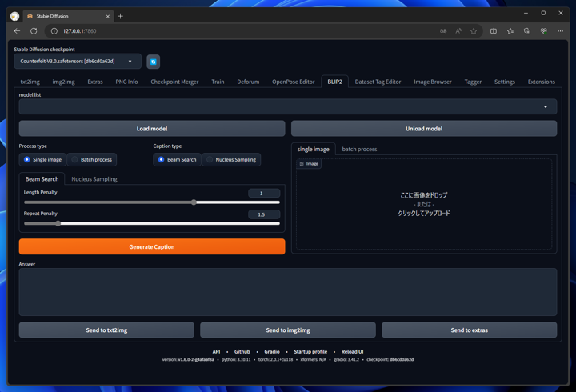
Task: Click the browser profile avatar icon
Action: pyautogui.click(x=14, y=16)
